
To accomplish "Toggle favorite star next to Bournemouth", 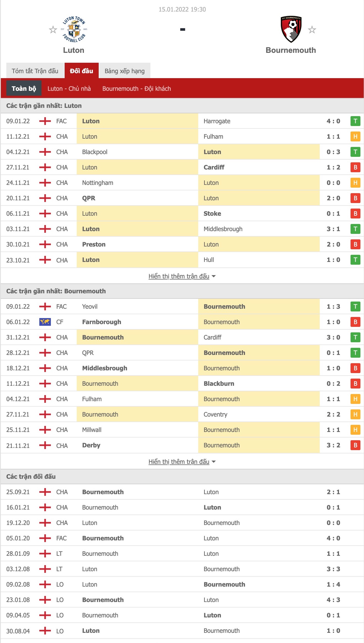I will pyautogui.click(x=312, y=29).
